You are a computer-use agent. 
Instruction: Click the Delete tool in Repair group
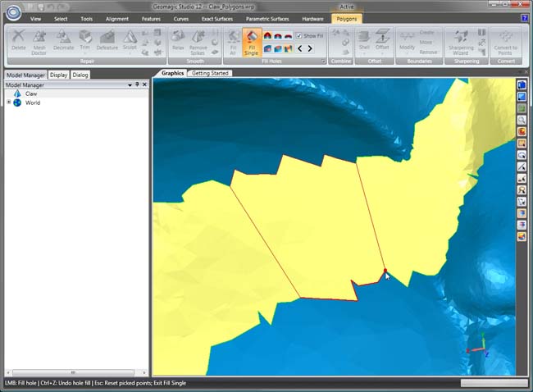click(18, 40)
